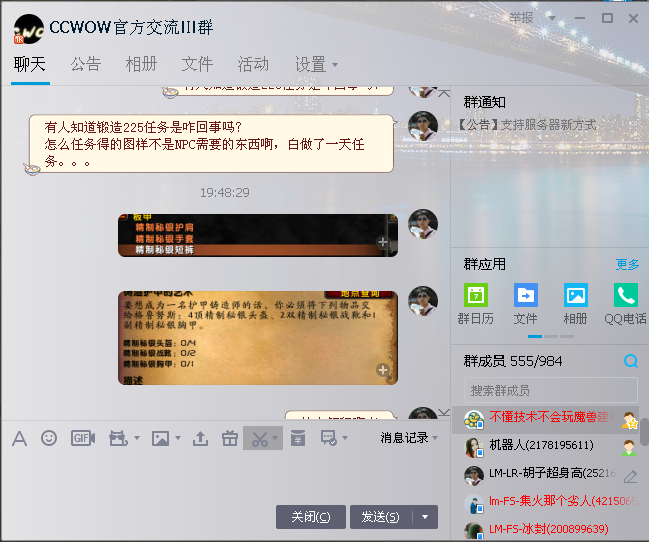
Task: Select member lm-FS-集火那个劣人
Action: point(546,503)
